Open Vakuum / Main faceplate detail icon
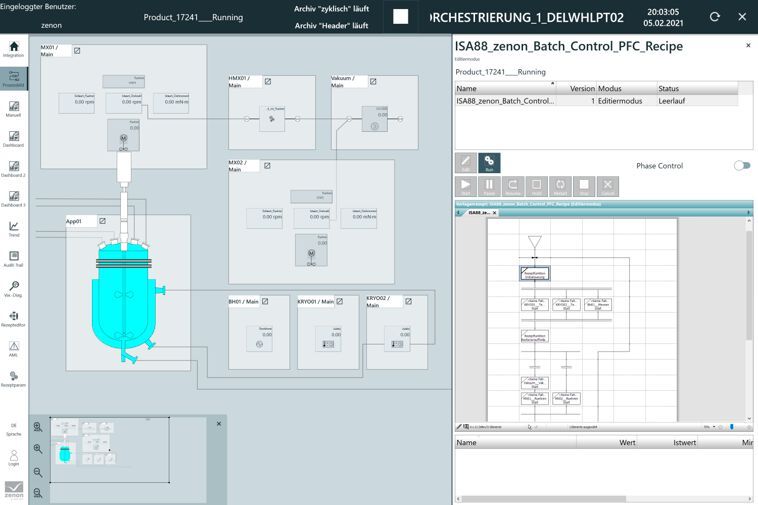Image resolution: width=758 pixels, height=505 pixels. (373, 81)
